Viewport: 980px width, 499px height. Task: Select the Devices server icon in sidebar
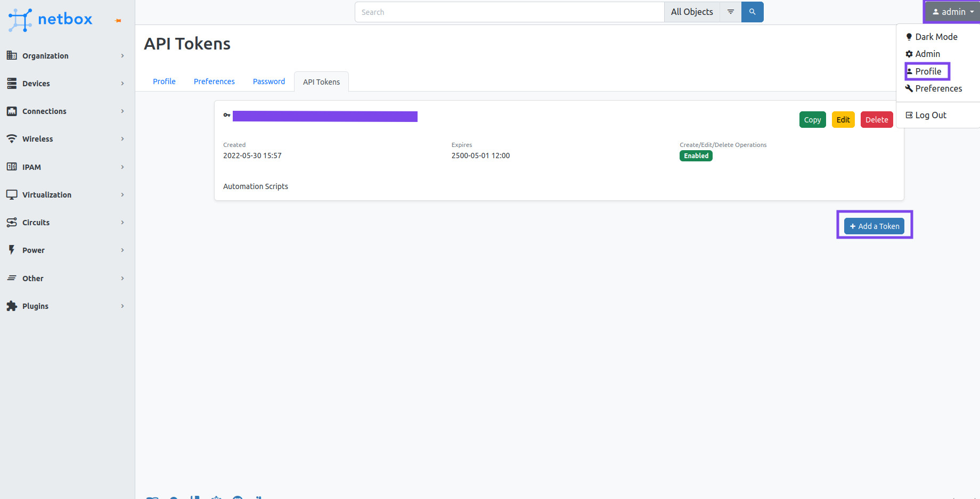[x=12, y=83]
